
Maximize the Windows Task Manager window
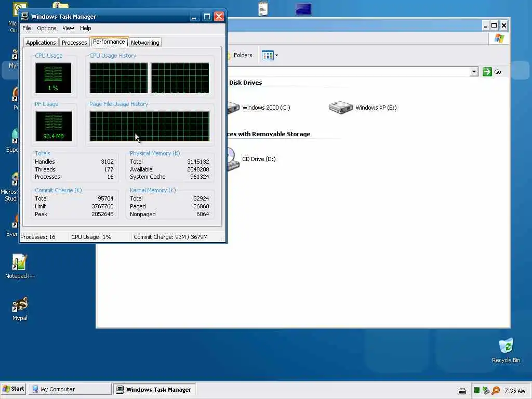point(207,17)
